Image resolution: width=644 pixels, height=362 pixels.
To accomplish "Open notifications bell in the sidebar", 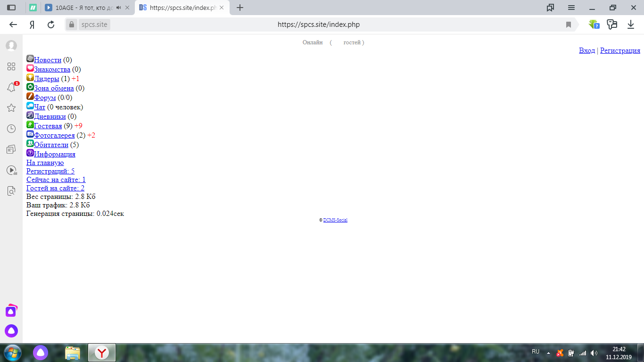I will point(11,87).
